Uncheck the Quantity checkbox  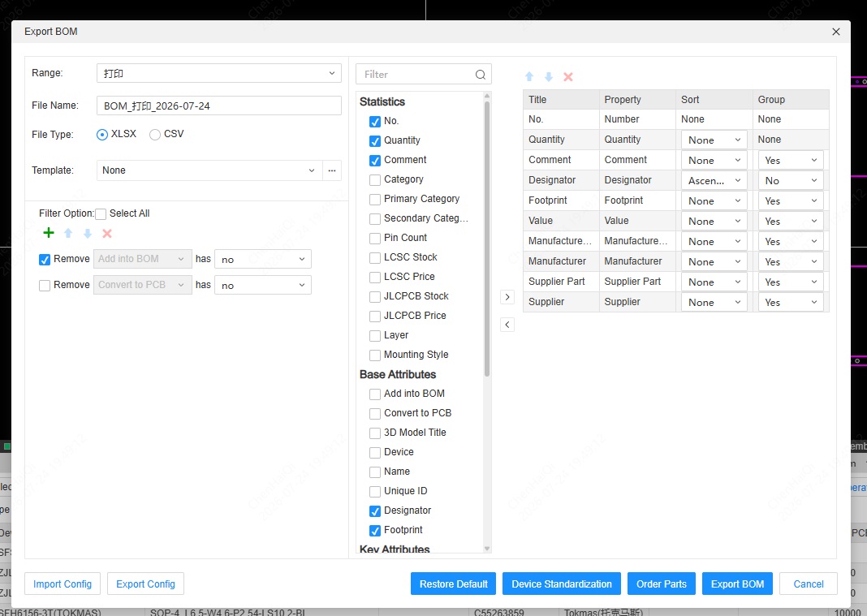point(375,141)
